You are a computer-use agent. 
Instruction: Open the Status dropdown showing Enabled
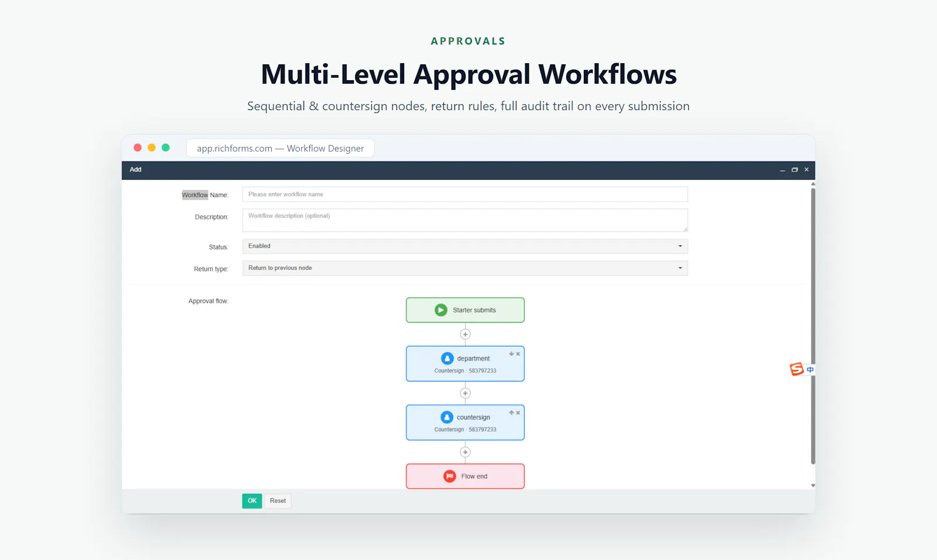(465, 246)
